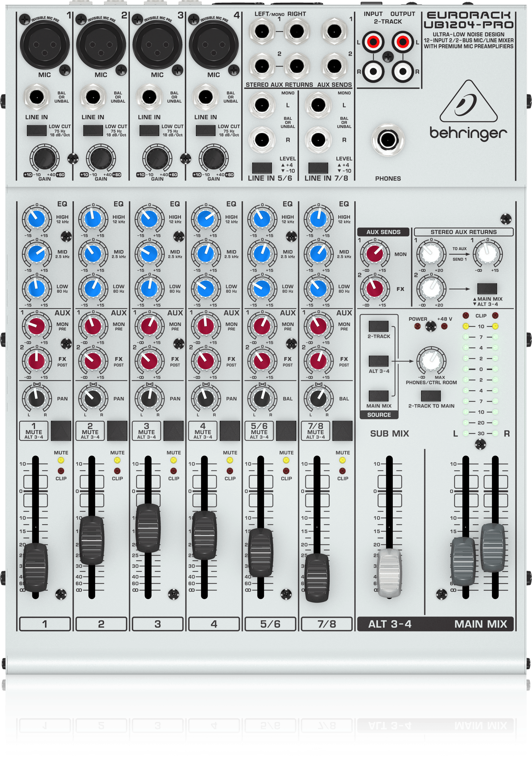Image resolution: width=532 pixels, height=763 pixels.
Task: Click the AUX SENDS master FX knob
Action: [374, 288]
